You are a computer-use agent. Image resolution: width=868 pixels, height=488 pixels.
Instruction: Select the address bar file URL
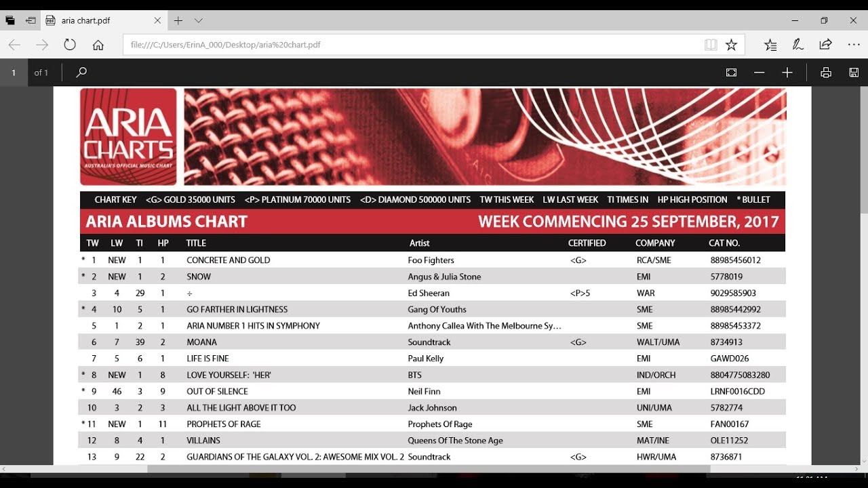tap(225, 45)
